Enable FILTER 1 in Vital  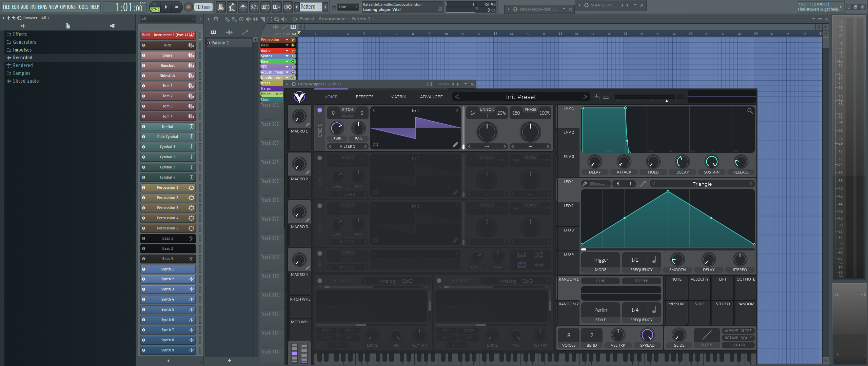click(x=320, y=281)
